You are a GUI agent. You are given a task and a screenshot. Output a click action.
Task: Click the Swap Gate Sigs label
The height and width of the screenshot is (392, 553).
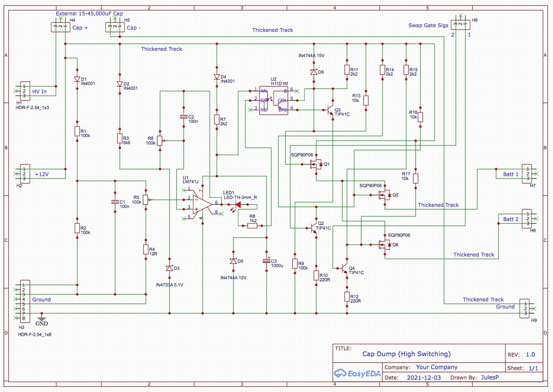(x=428, y=25)
